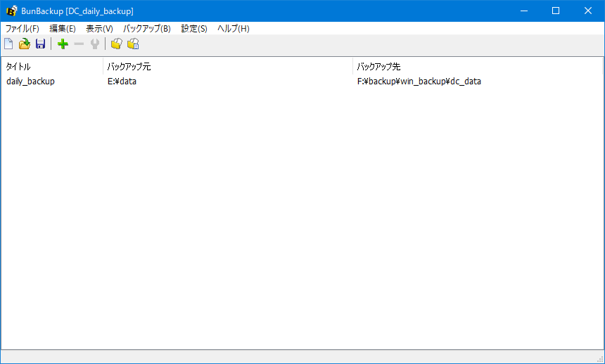The image size is (605, 364).
Task: Select the daily_backup row title
Action: tap(30, 82)
